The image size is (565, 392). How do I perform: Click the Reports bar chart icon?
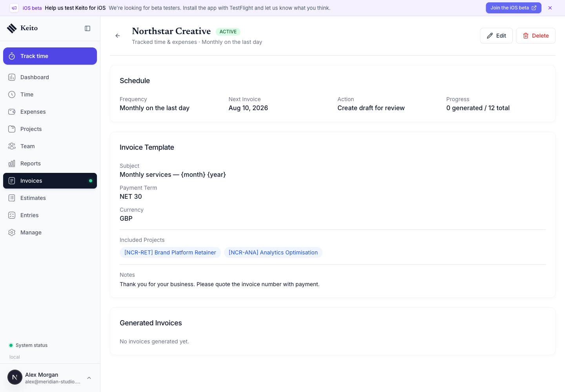(12, 163)
